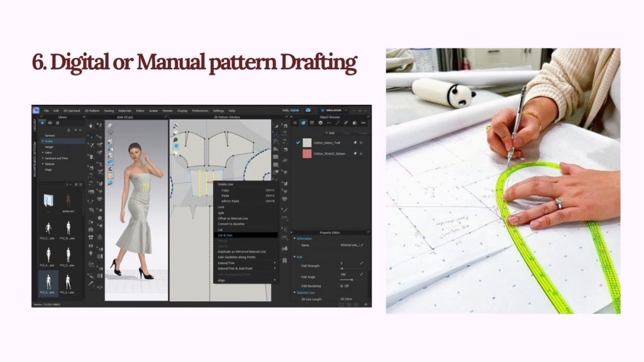The height and width of the screenshot is (362, 644).
Task: Click the pencil edit icon beside Name field
Action: tap(361, 244)
